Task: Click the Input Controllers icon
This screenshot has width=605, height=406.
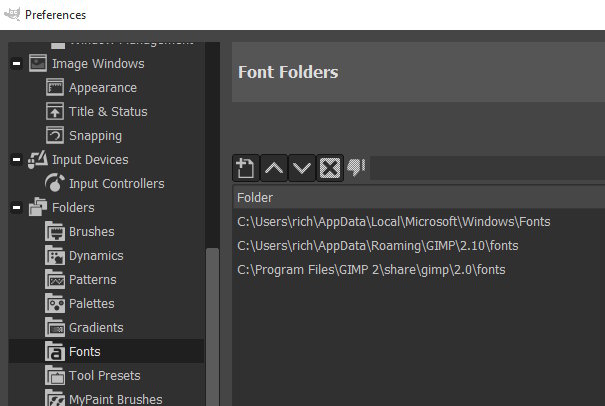Action: (55, 183)
